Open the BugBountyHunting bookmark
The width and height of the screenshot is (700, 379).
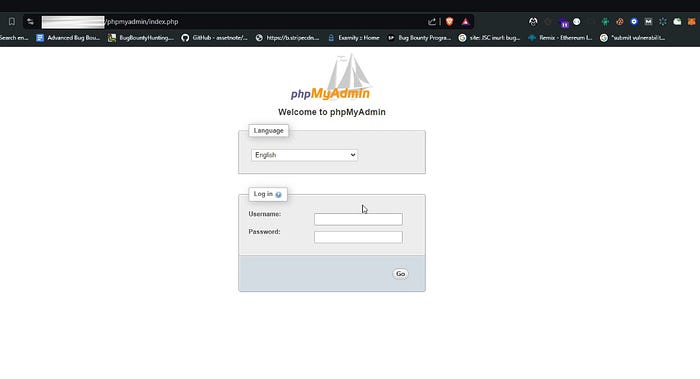(x=141, y=38)
